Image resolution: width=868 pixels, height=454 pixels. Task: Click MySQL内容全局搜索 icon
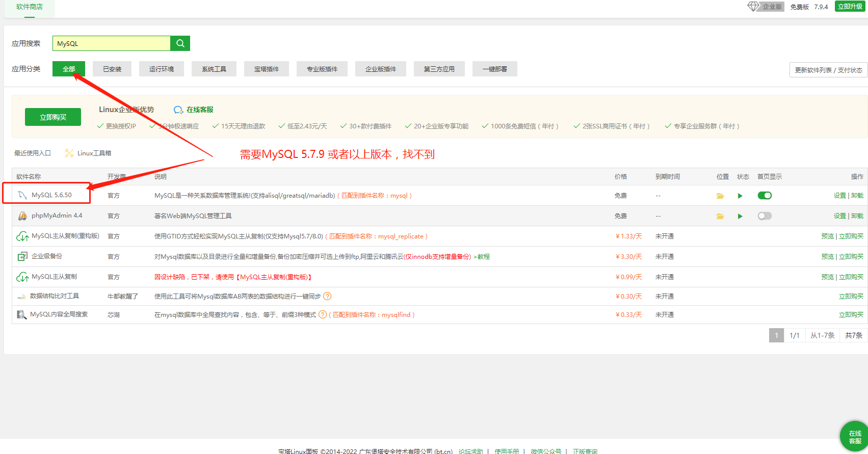pyautogui.click(x=21, y=314)
